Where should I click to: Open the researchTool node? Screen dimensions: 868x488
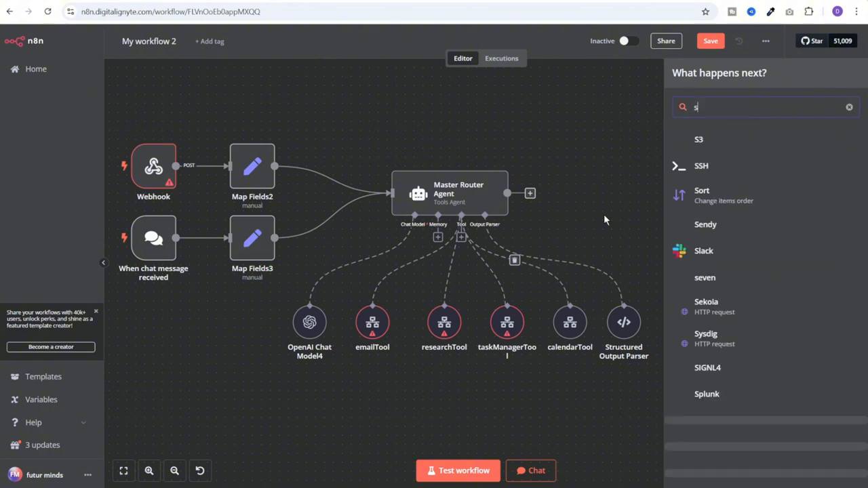444,322
